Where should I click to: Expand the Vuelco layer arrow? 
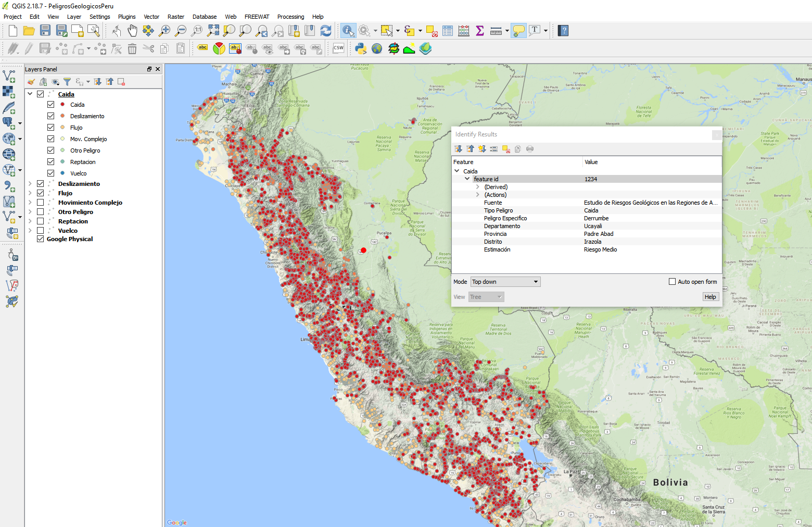coord(30,231)
